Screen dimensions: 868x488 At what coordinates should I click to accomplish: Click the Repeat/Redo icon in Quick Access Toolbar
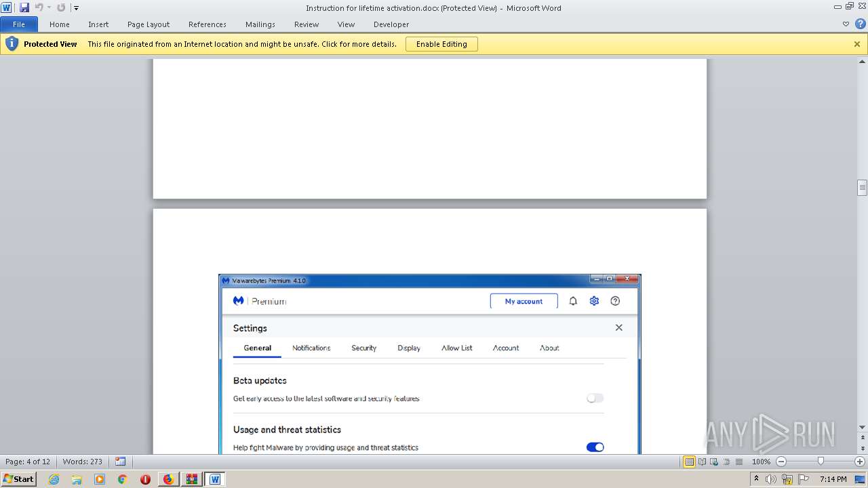click(61, 7)
